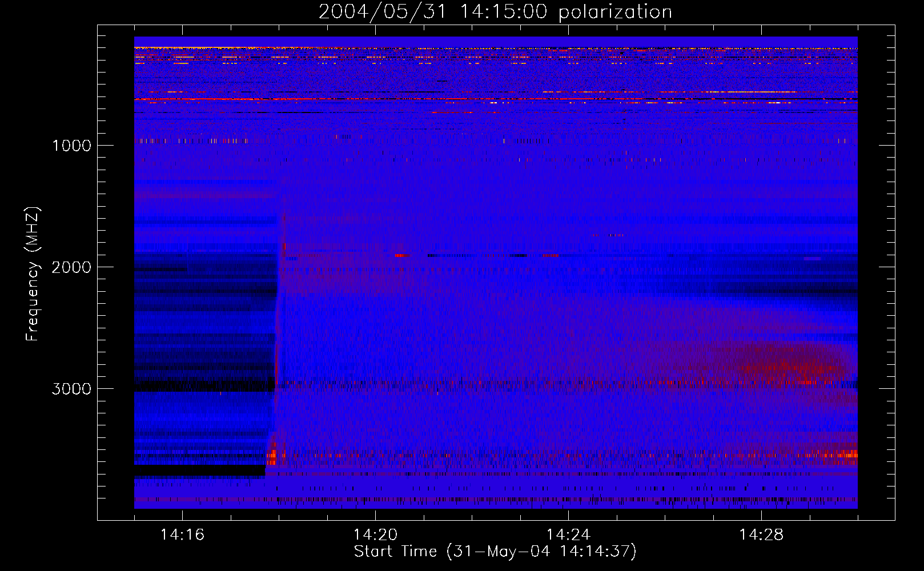
Task: Click the plot title "2004/05/31 14:15:00 polarization"
Action: (495, 12)
